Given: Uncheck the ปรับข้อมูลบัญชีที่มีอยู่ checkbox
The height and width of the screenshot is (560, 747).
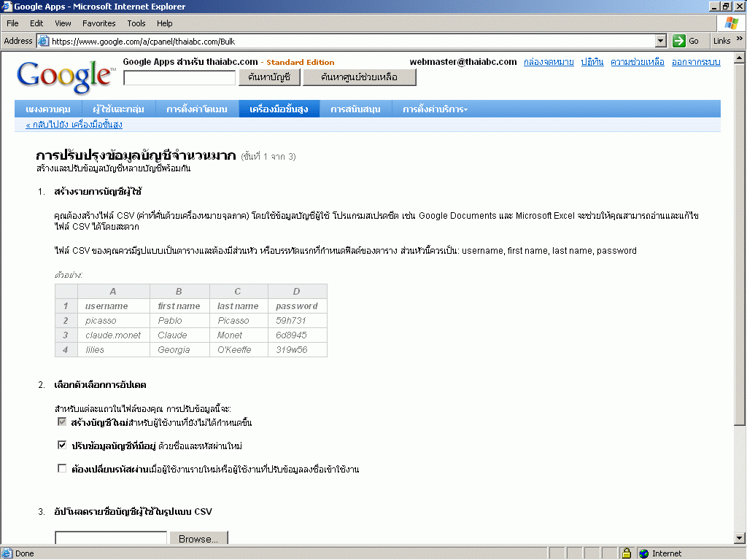Looking at the screenshot, I should [62, 445].
